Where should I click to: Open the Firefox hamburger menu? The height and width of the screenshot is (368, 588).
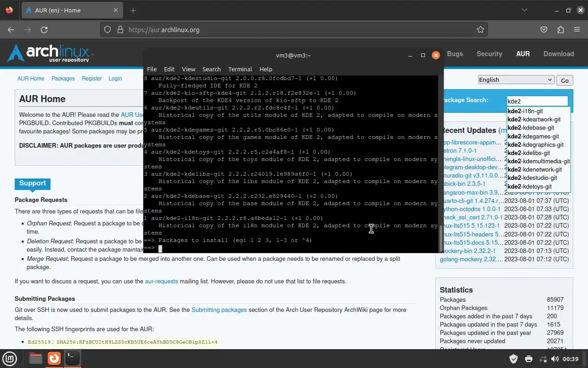[x=577, y=29]
